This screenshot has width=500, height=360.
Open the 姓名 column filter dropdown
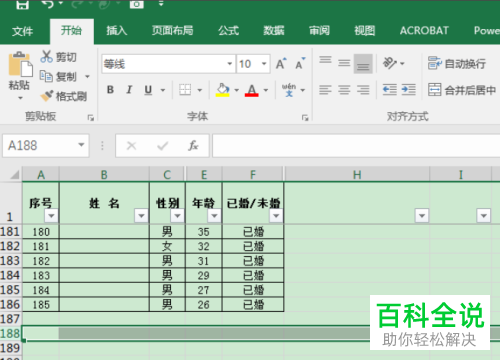coord(141,216)
